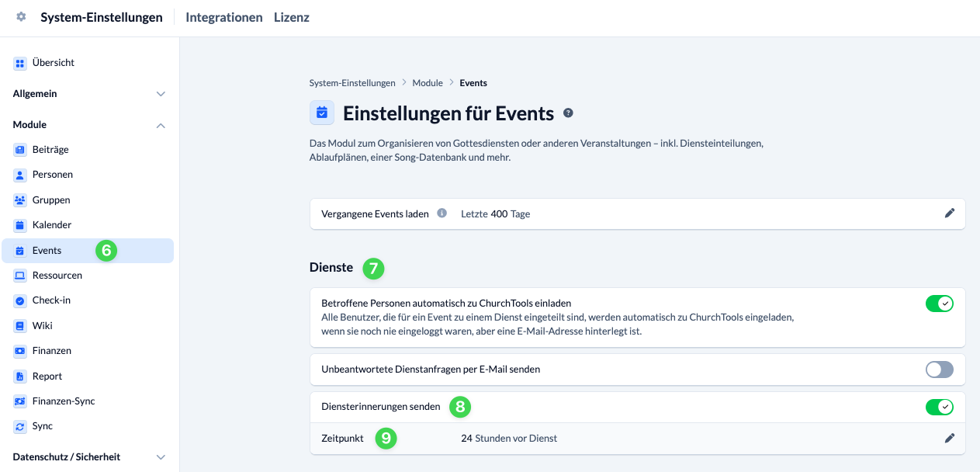Click the Finanzen-Sync icon

pos(20,401)
